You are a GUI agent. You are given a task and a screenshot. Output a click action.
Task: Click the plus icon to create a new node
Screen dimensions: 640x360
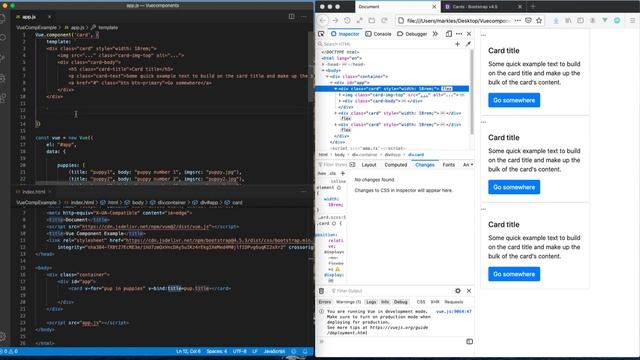458,44
